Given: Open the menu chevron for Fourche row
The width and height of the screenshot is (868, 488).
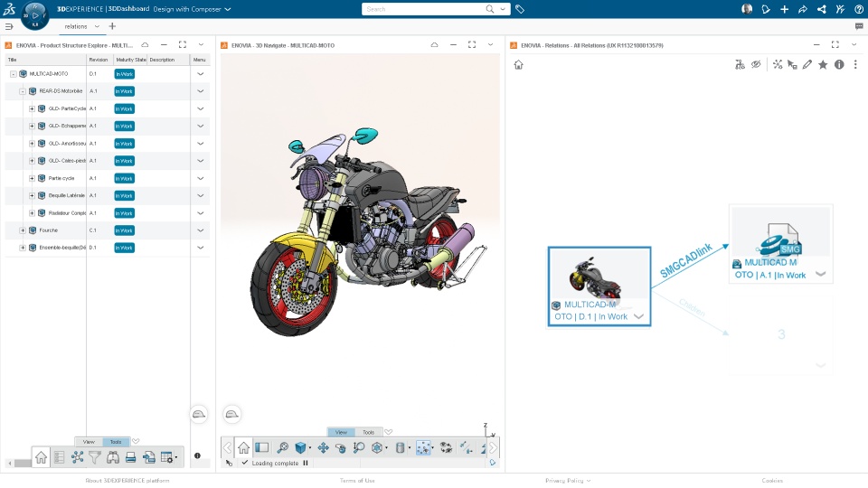Looking at the screenshot, I should 201,230.
